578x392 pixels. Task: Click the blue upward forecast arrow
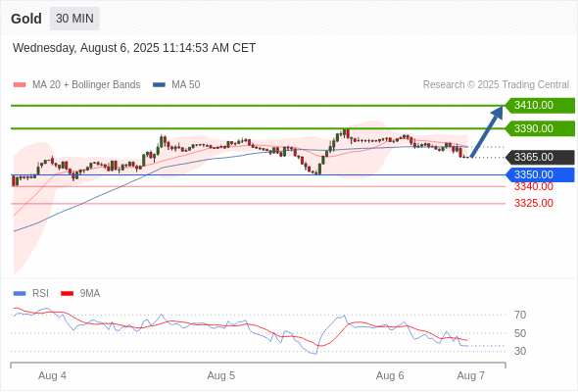[487, 131]
